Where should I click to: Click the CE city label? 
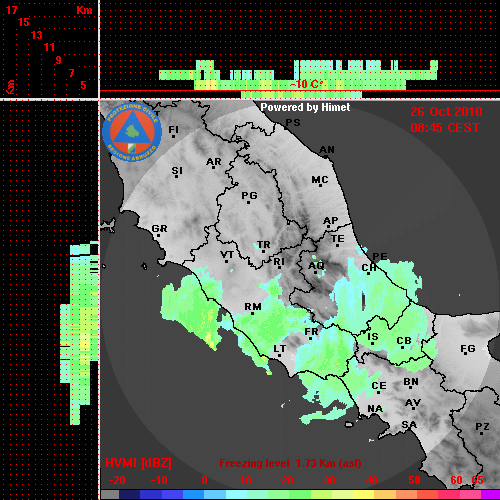point(379,386)
